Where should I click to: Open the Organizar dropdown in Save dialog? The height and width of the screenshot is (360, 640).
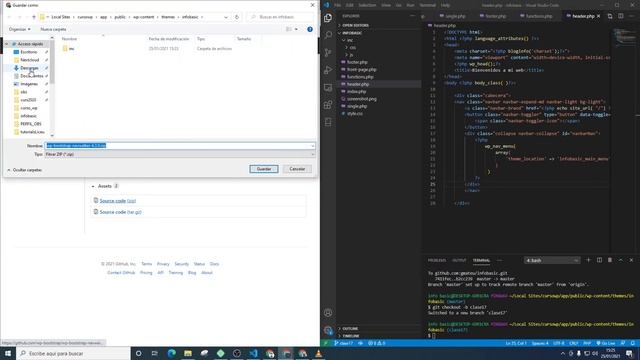(x=20, y=29)
